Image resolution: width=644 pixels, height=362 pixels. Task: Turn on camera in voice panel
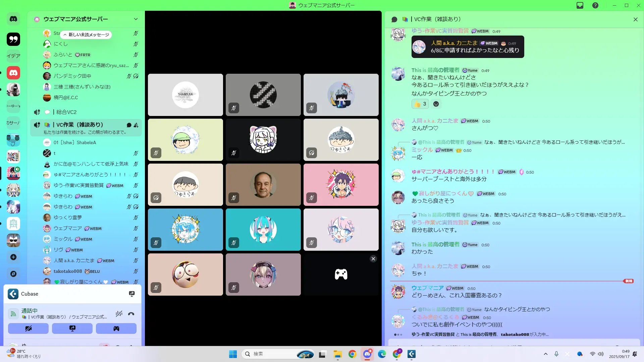click(28, 328)
